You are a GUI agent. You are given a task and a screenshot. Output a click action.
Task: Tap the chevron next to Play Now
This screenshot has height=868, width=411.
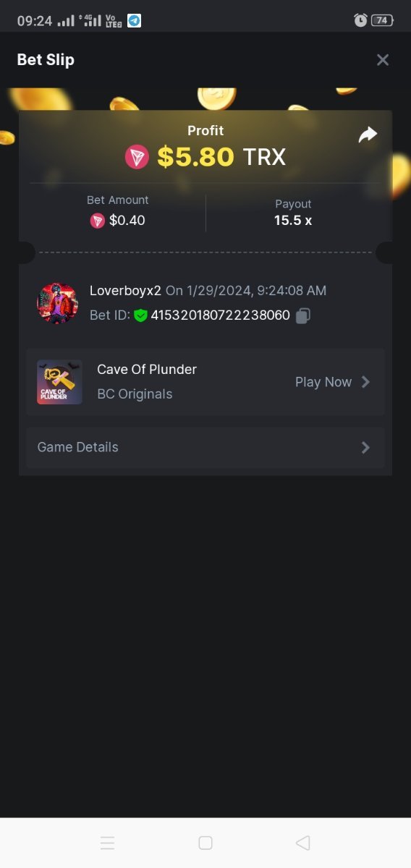click(365, 382)
